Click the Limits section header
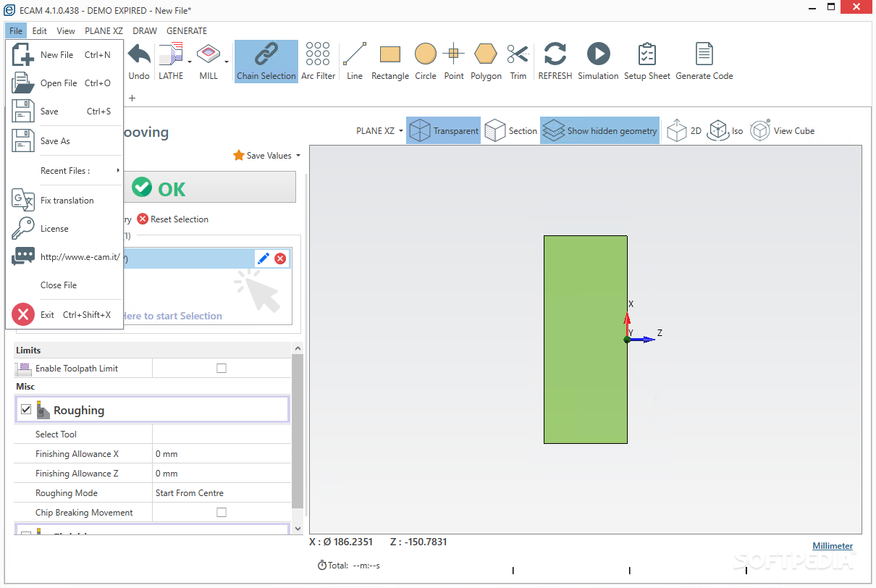This screenshot has width=876, height=588. tap(153, 350)
